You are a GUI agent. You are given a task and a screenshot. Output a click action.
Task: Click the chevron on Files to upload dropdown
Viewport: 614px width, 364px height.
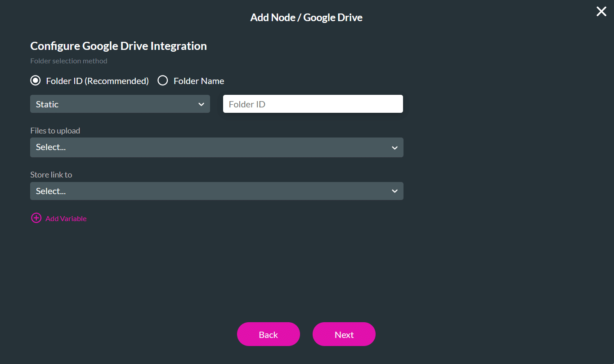click(x=394, y=147)
